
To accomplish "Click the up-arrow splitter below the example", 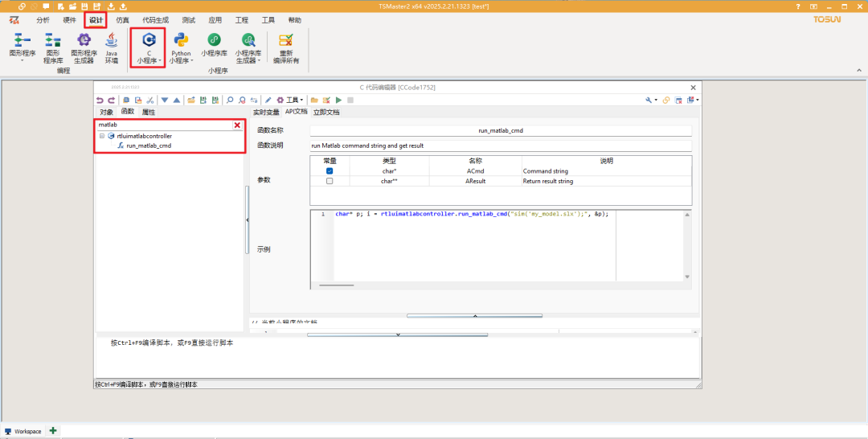I will pos(474,315).
